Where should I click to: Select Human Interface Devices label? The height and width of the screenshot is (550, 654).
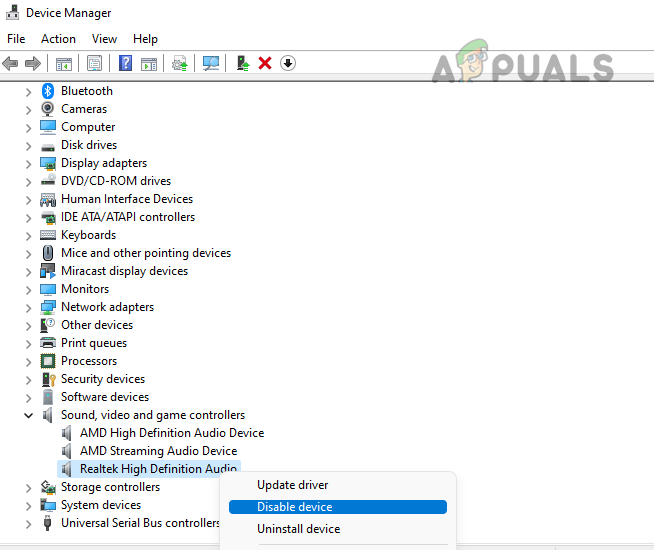pyautogui.click(x=127, y=199)
